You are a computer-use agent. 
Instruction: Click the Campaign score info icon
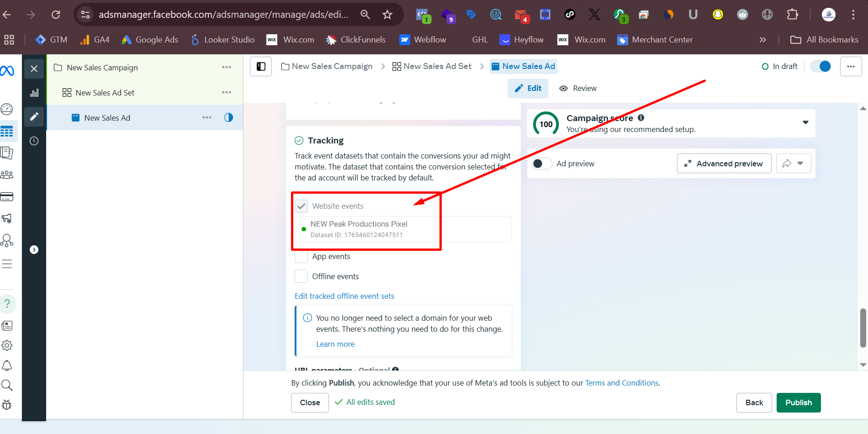[641, 118]
